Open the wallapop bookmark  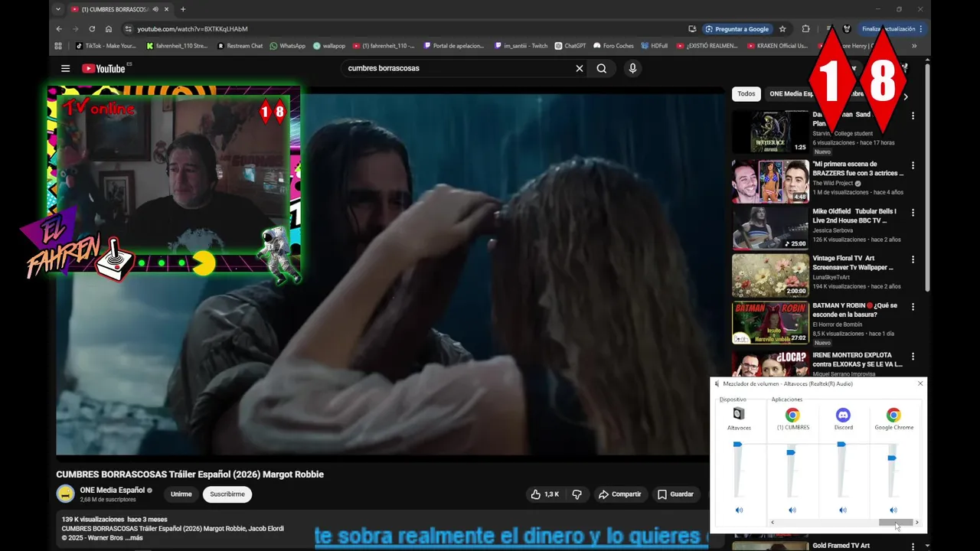click(329, 46)
